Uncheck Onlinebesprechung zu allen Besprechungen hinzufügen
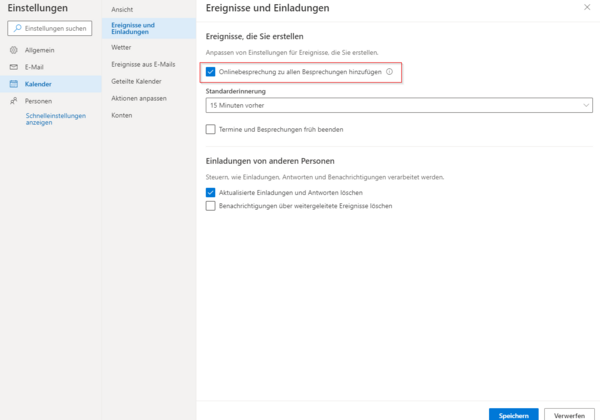 click(210, 72)
